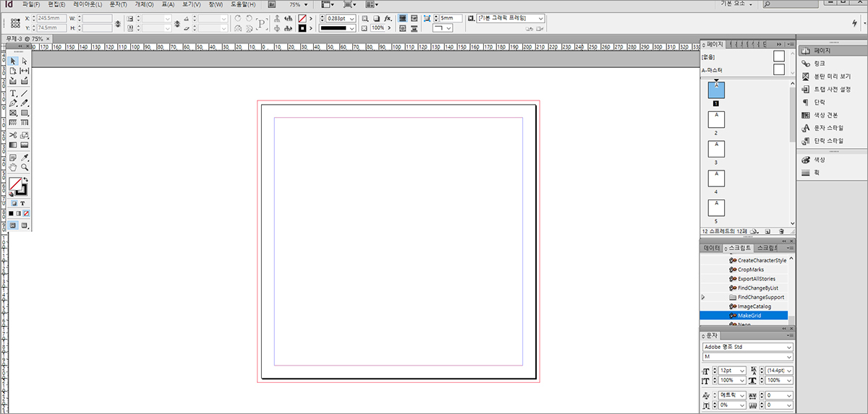This screenshot has height=414, width=868.
Task: Open the 단락 panel from the dock
Action: (x=821, y=103)
